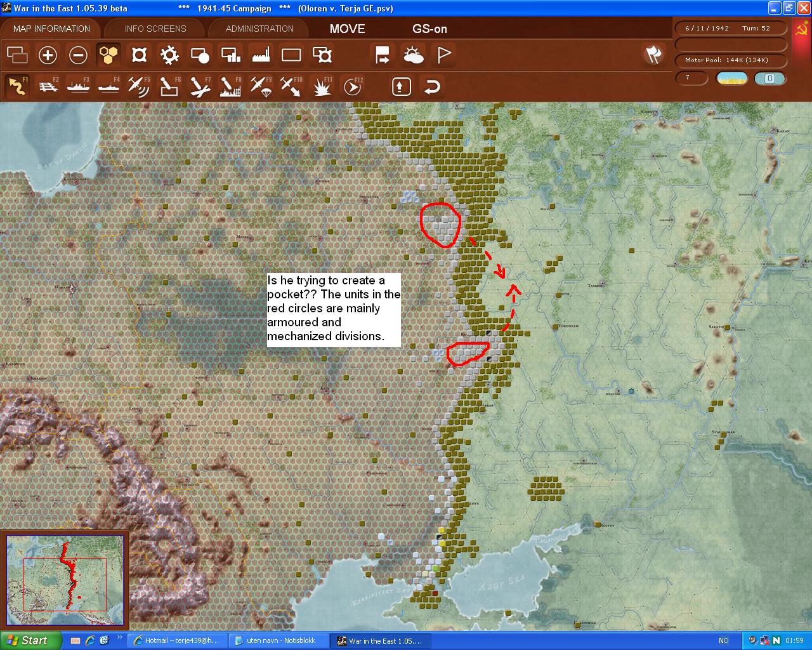
Task: Switch to the uten navn Notisblokk window
Action: click(x=278, y=640)
